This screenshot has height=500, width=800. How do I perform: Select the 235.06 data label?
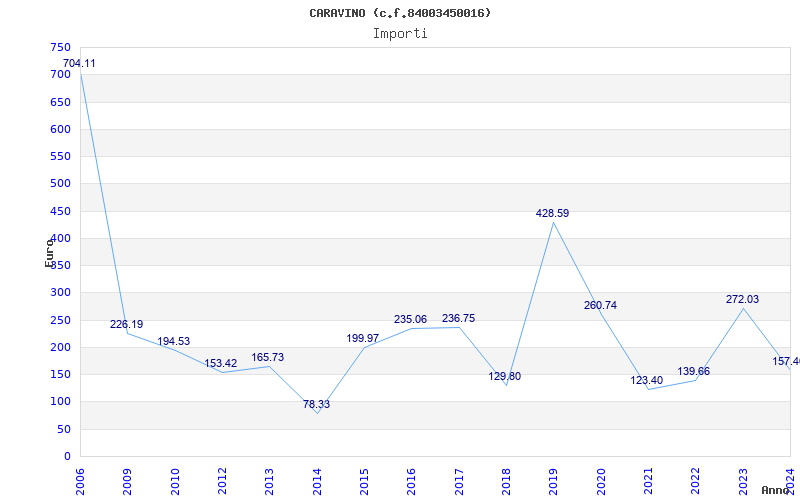coord(410,319)
